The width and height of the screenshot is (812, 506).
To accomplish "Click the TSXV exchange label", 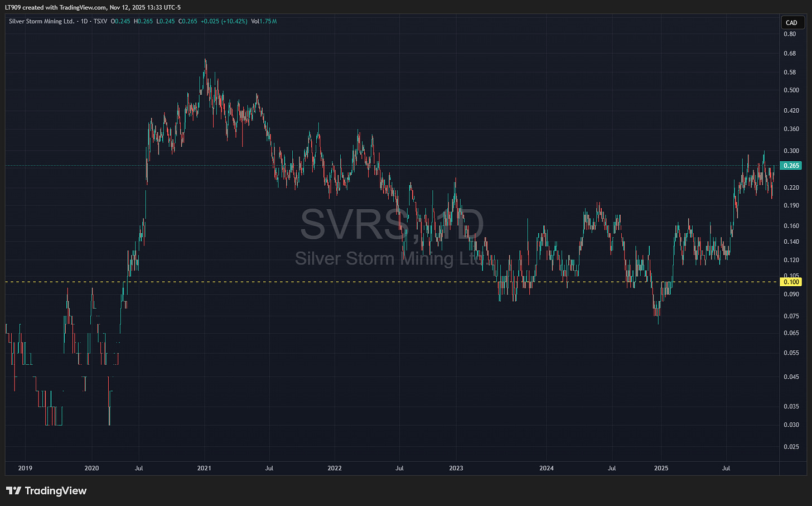I will (x=101, y=21).
